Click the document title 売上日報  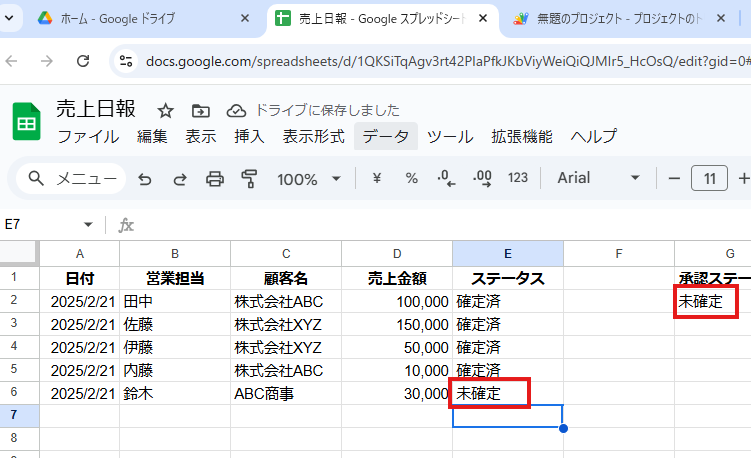pyautogui.click(x=96, y=109)
